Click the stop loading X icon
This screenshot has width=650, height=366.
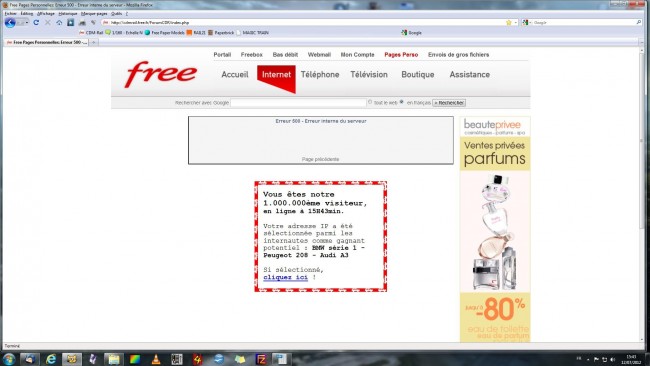click(x=48, y=23)
